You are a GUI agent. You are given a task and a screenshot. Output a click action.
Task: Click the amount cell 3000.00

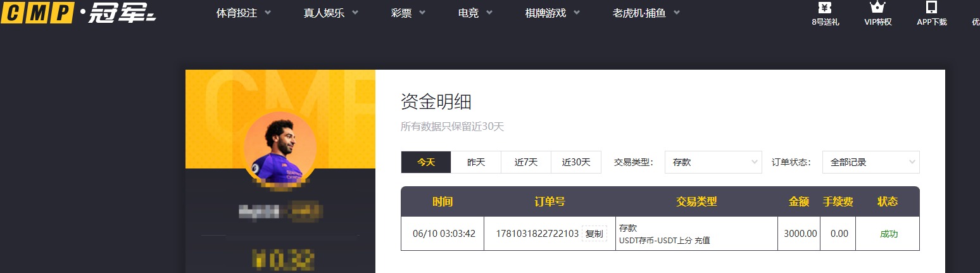[800, 234]
